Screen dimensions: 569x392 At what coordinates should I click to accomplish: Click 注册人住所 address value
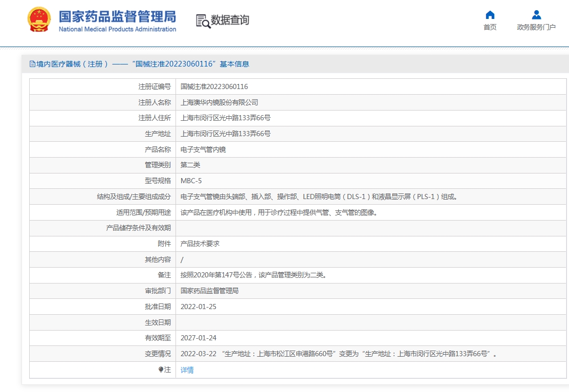[225, 118]
